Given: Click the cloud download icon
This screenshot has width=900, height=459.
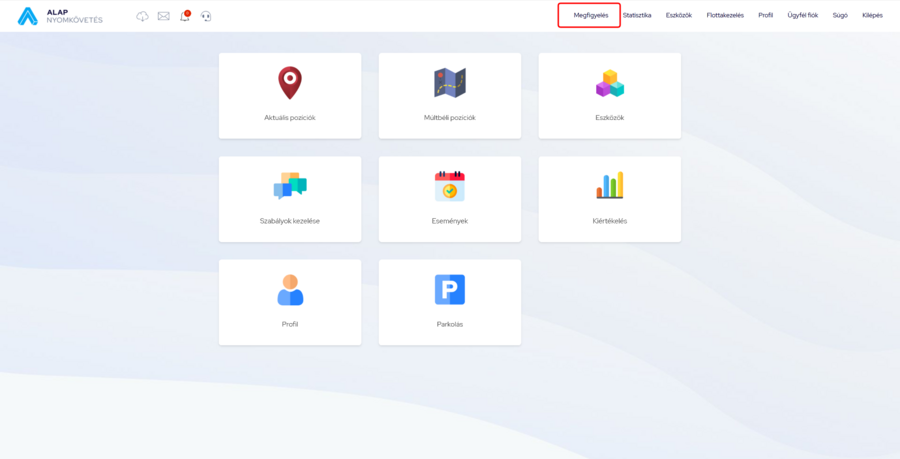Looking at the screenshot, I should tap(143, 16).
